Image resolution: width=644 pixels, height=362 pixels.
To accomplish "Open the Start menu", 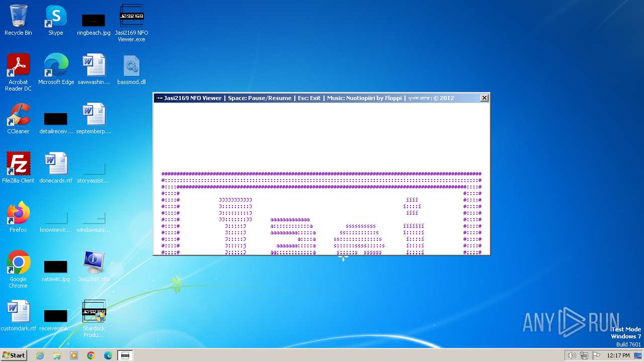I will pyautogui.click(x=14, y=355).
